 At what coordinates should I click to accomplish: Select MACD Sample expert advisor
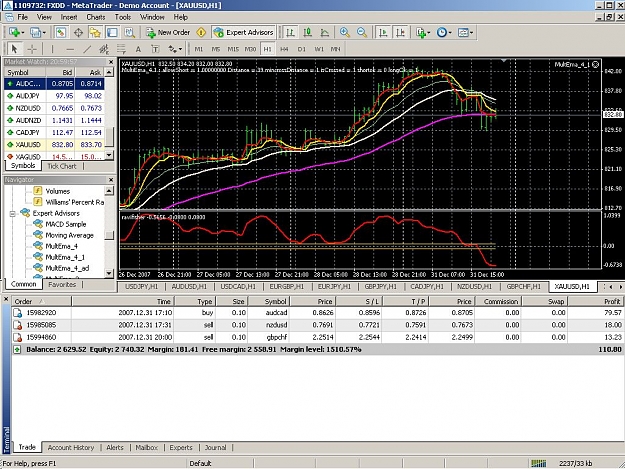point(65,224)
